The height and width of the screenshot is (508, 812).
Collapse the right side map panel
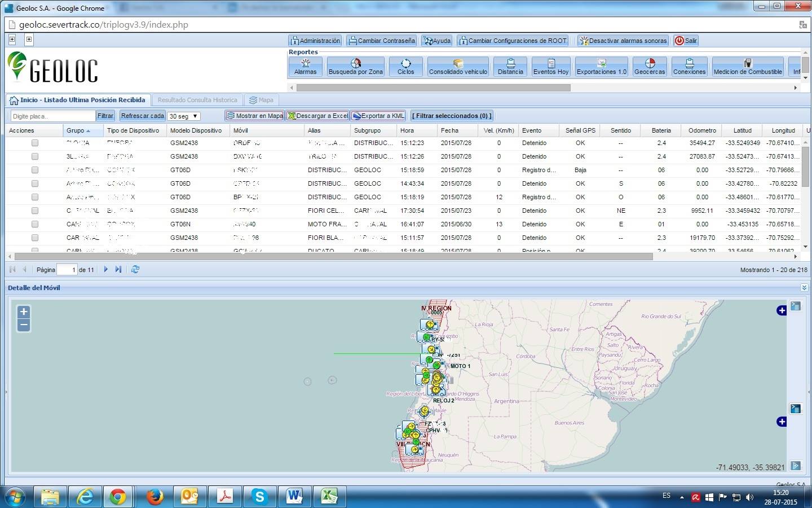[810, 391]
